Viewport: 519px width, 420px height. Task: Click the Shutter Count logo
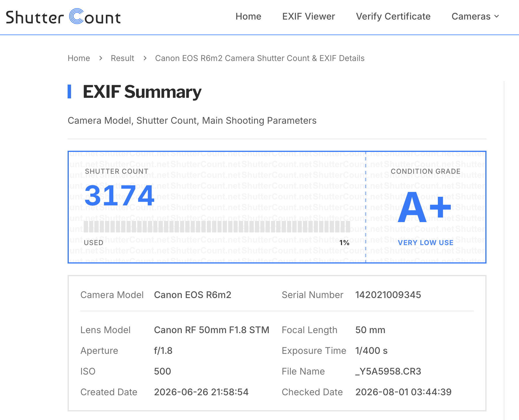[x=63, y=17]
